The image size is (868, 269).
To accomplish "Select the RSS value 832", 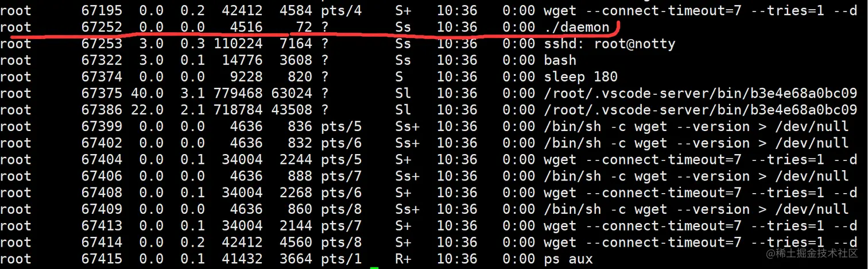I will (300, 143).
